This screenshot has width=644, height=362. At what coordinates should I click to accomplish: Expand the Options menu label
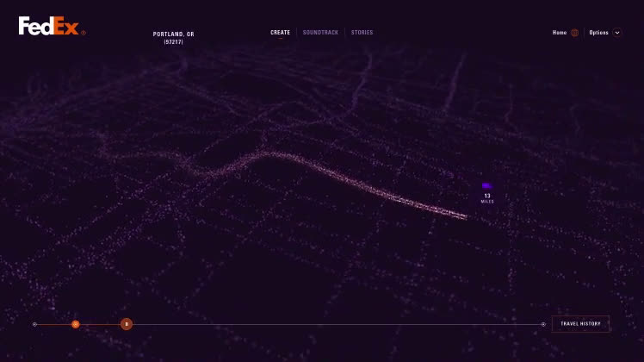point(598,33)
